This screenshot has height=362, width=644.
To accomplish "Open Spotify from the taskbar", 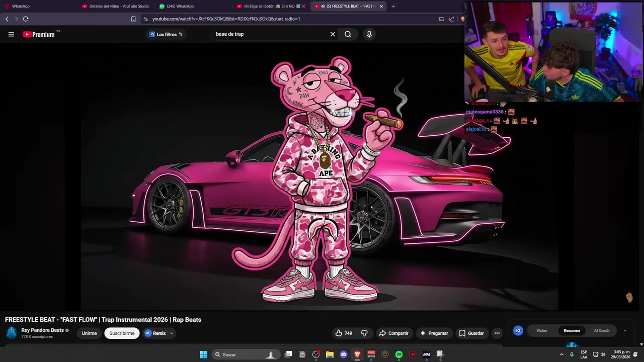I will (399, 354).
